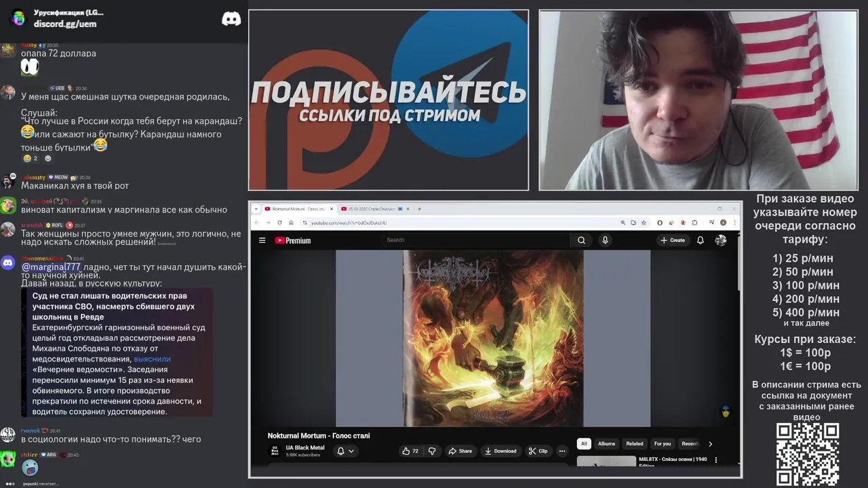Open the UA Black Metal channel name
The image size is (868, 488).
(x=305, y=447)
